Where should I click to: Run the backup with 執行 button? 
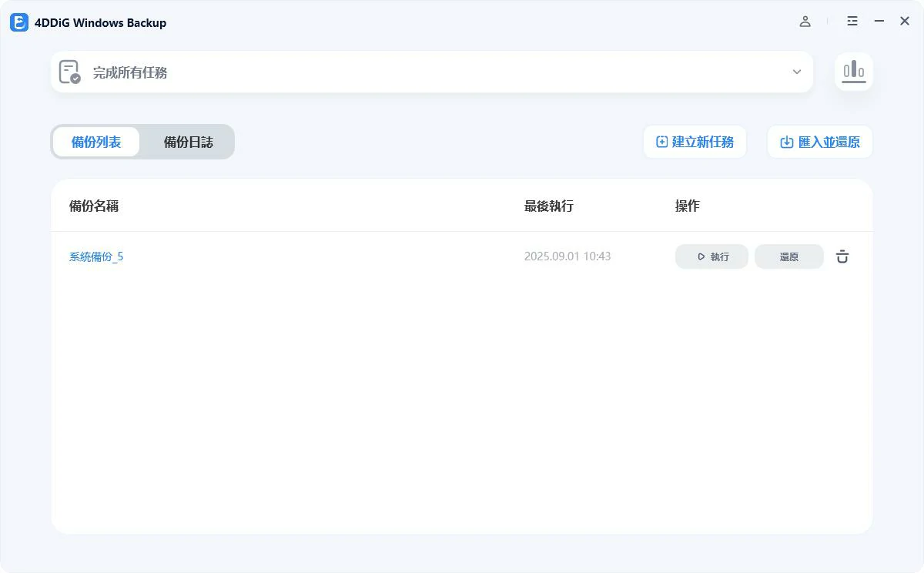[711, 256]
